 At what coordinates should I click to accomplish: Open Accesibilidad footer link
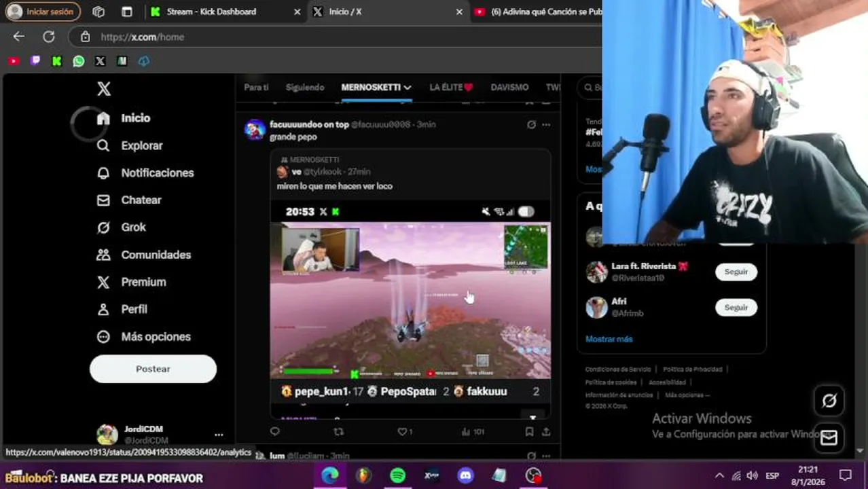pos(667,382)
